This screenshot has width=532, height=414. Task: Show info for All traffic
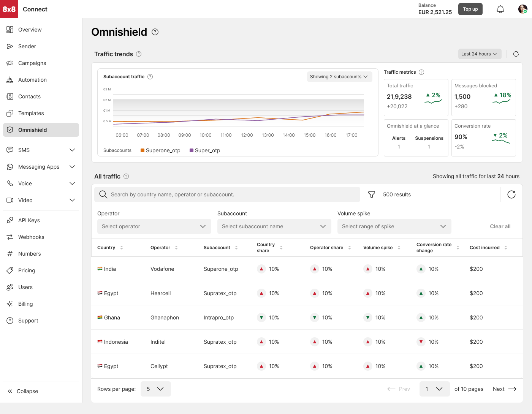click(126, 176)
